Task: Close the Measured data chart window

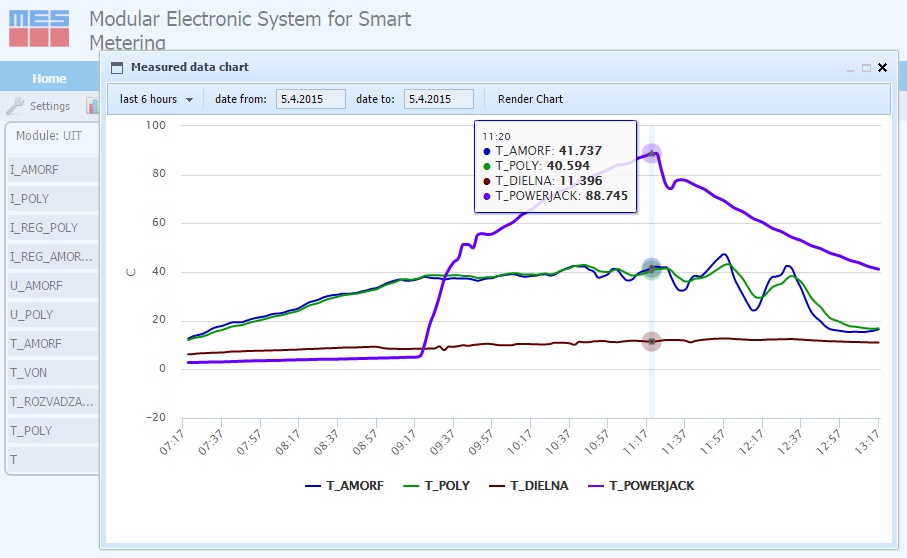Action: tap(882, 68)
